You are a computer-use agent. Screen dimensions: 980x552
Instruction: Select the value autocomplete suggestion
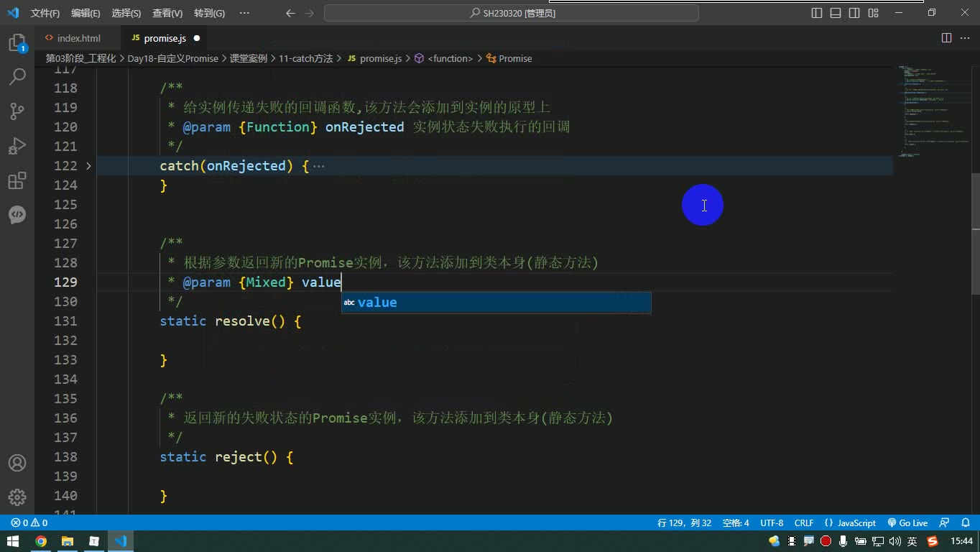pos(496,303)
